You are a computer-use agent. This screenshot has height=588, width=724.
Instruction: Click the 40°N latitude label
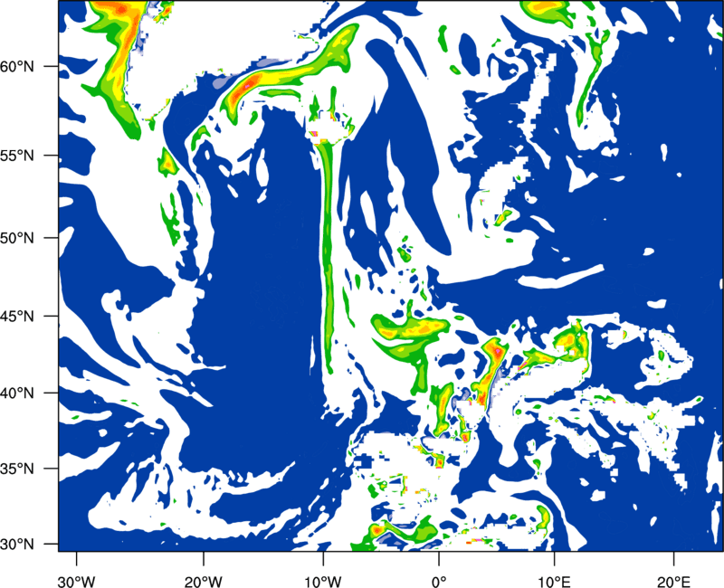pyautogui.click(x=17, y=394)
